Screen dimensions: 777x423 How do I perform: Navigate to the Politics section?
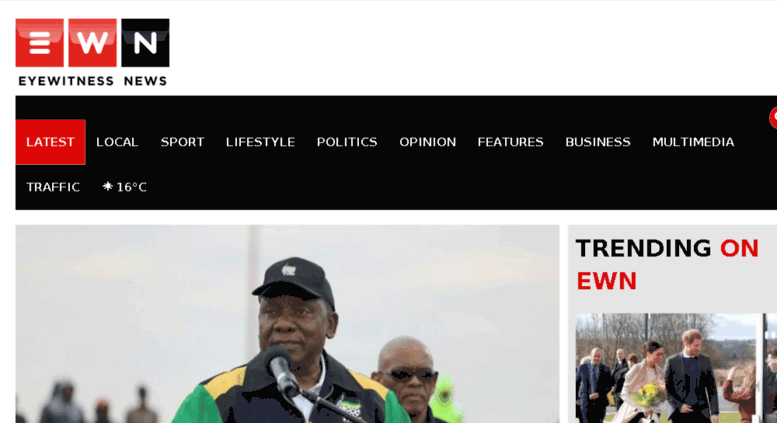[x=347, y=142]
